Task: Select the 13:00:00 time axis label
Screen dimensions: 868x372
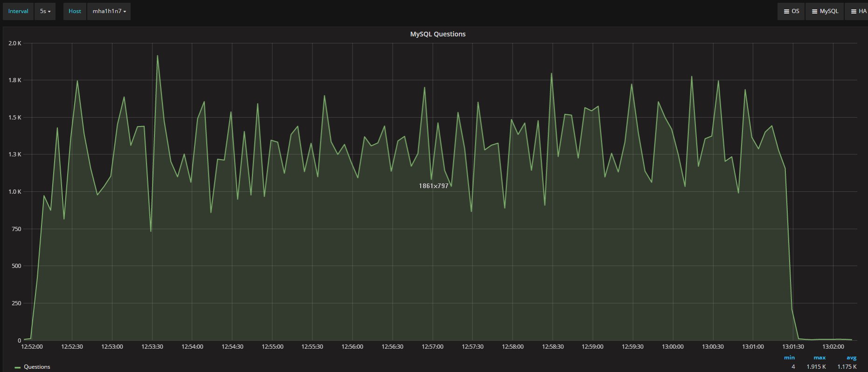Action: tap(673, 347)
